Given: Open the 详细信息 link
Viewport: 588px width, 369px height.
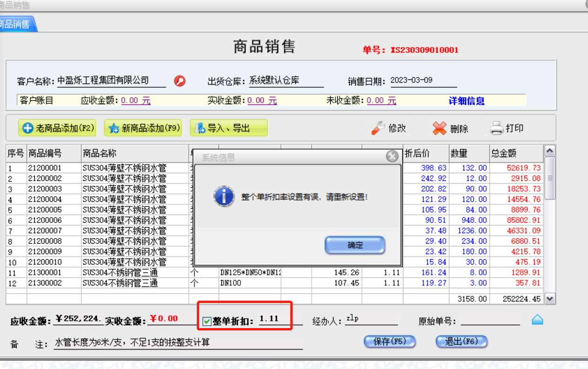Looking at the screenshot, I should [x=466, y=101].
